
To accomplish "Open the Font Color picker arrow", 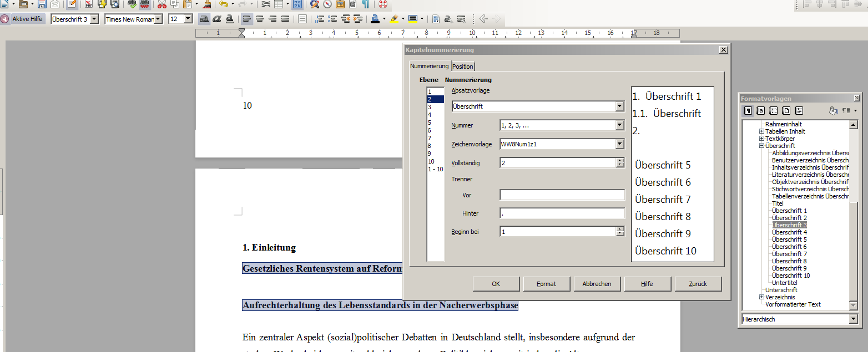I will [x=384, y=19].
